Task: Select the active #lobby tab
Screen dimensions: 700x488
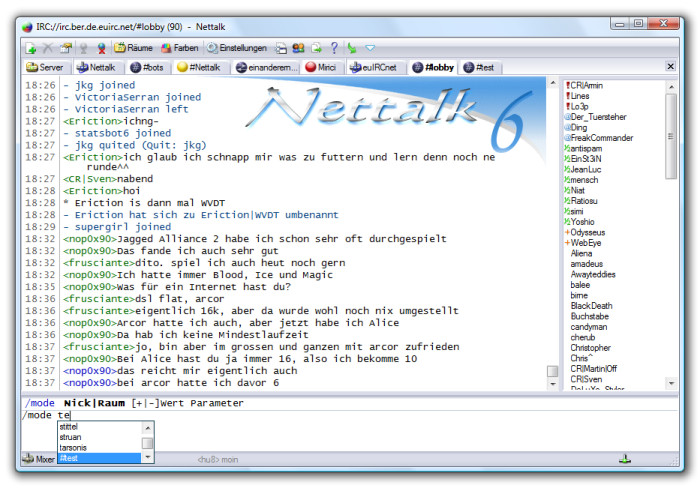Action: [x=433, y=67]
